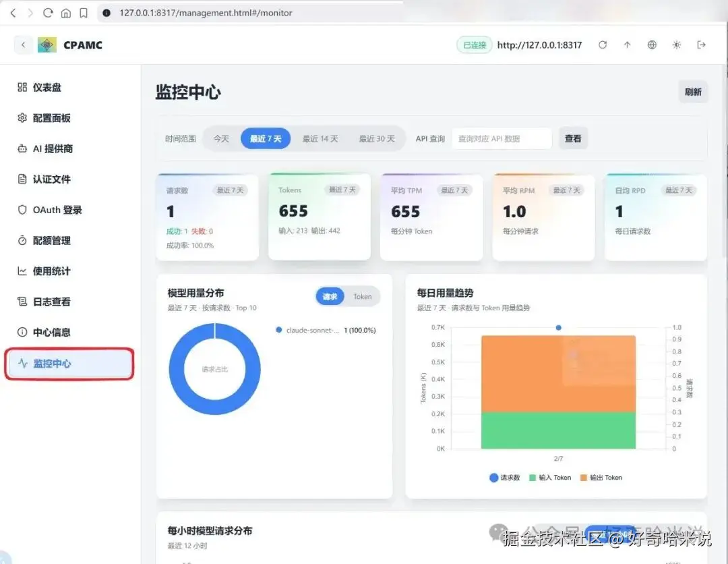Toggle 输入 Token legend in trend chart

tap(550, 478)
